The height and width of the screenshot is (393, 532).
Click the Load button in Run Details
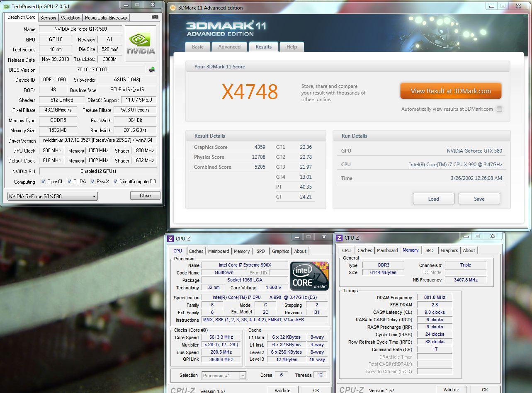tap(433, 199)
